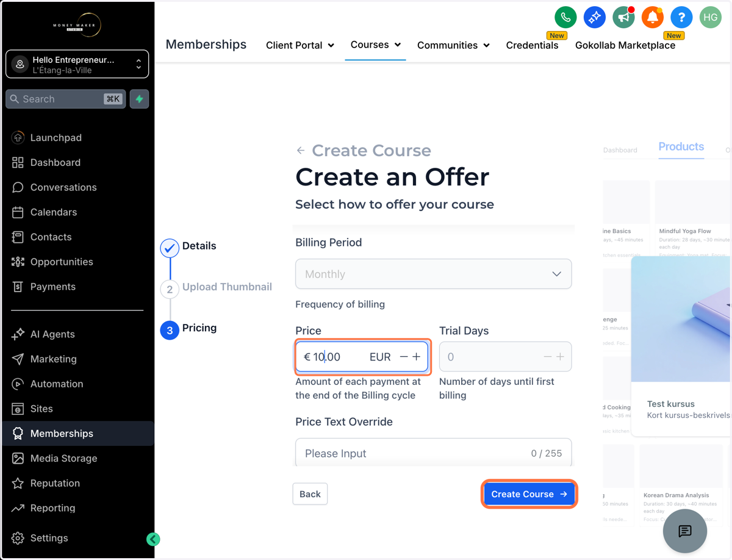This screenshot has width=732, height=560.
Task: Expand the Courses menu
Action: (x=376, y=45)
